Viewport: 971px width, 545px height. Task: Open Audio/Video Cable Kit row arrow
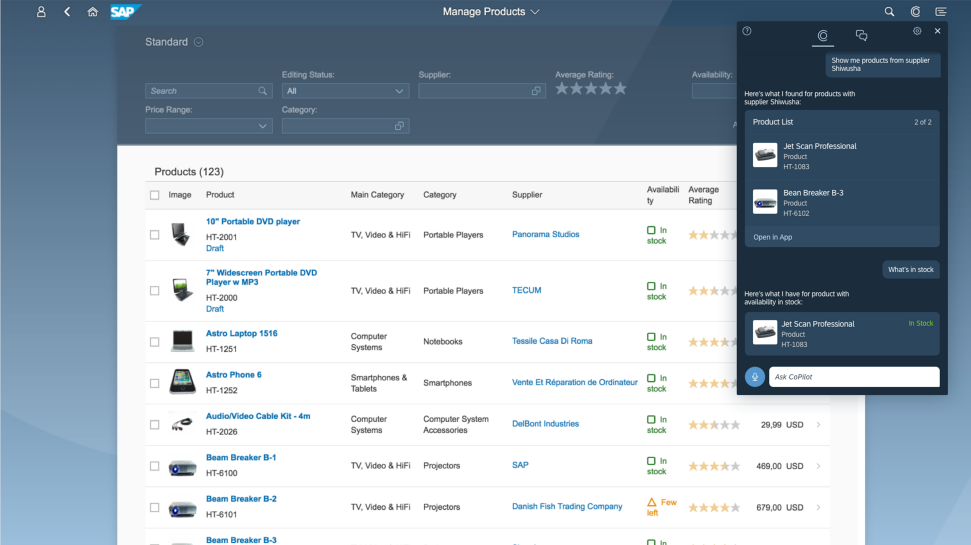pos(818,425)
